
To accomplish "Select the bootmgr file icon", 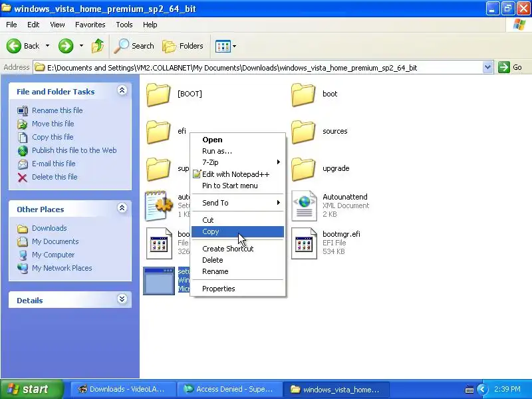I will (x=159, y=243).
